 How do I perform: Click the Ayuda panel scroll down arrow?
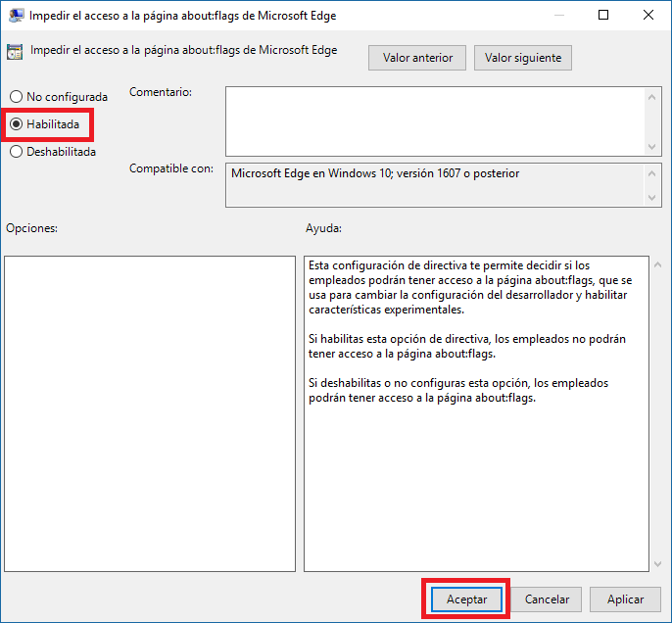click(658, 564)
